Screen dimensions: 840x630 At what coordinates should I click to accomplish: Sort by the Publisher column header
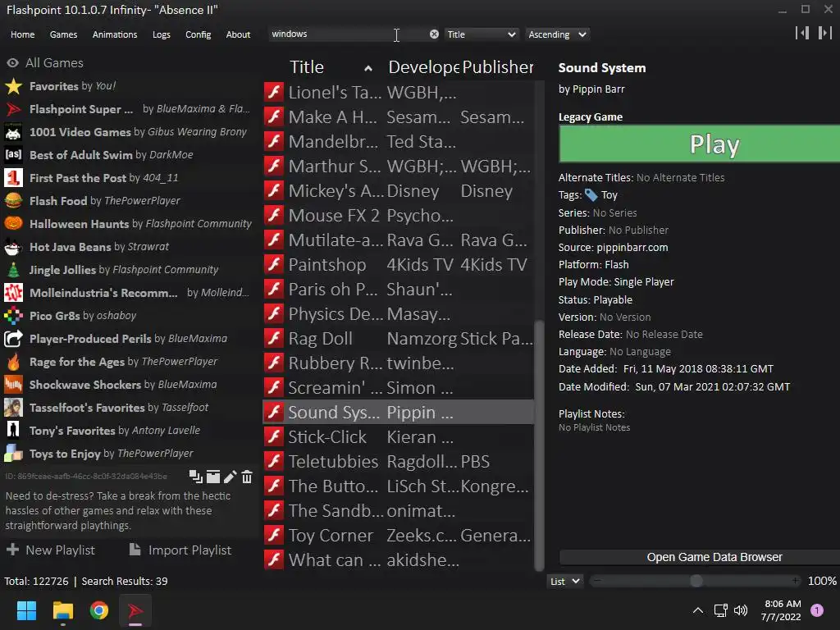coord(498,67)
